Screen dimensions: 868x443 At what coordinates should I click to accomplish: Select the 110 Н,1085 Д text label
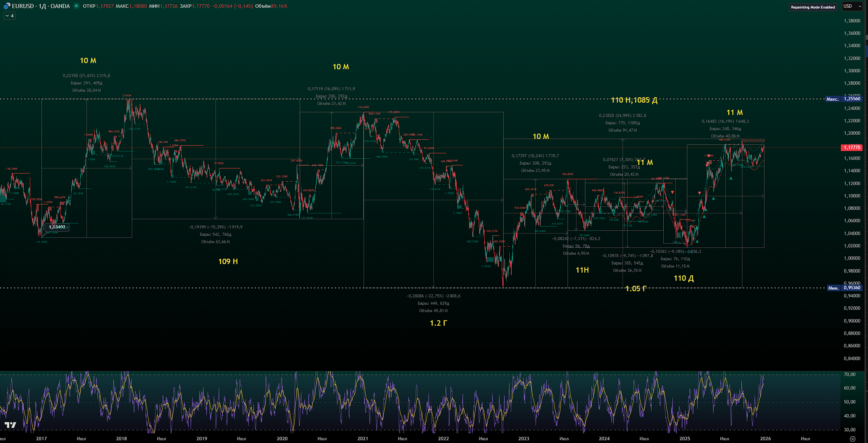(634, 100)
